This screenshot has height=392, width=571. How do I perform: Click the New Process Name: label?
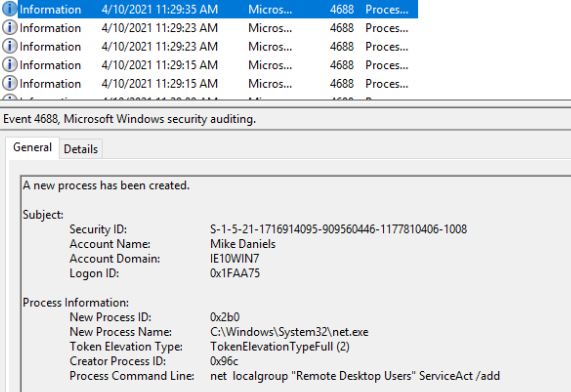121,332
